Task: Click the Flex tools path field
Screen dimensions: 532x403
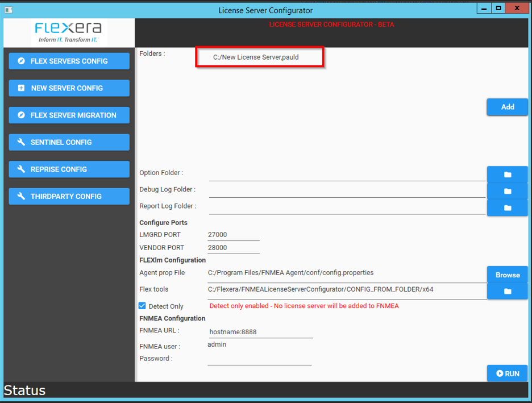Action: point(347,291)
